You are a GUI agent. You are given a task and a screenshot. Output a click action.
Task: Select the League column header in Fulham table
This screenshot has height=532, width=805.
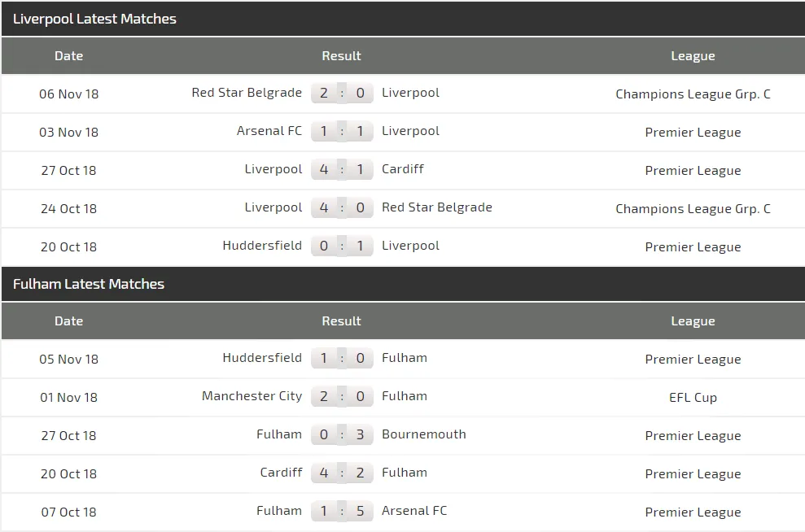pos(693,321)
